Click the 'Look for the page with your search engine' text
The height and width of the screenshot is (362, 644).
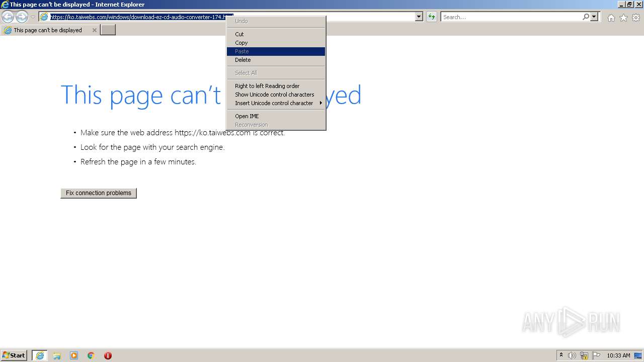coord(152,147)
